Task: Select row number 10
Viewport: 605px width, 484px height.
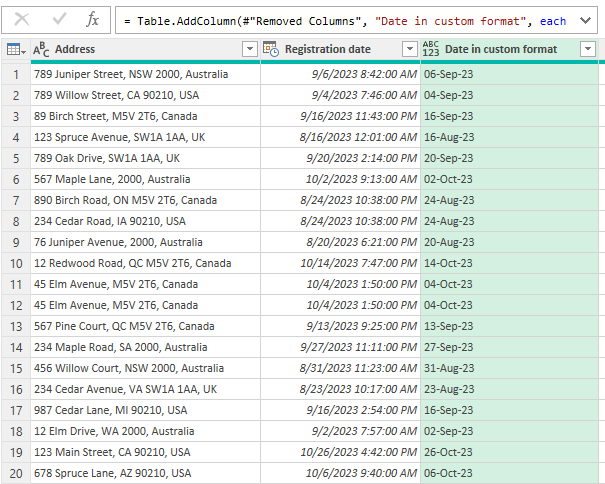Action: (x=16, y=263)
